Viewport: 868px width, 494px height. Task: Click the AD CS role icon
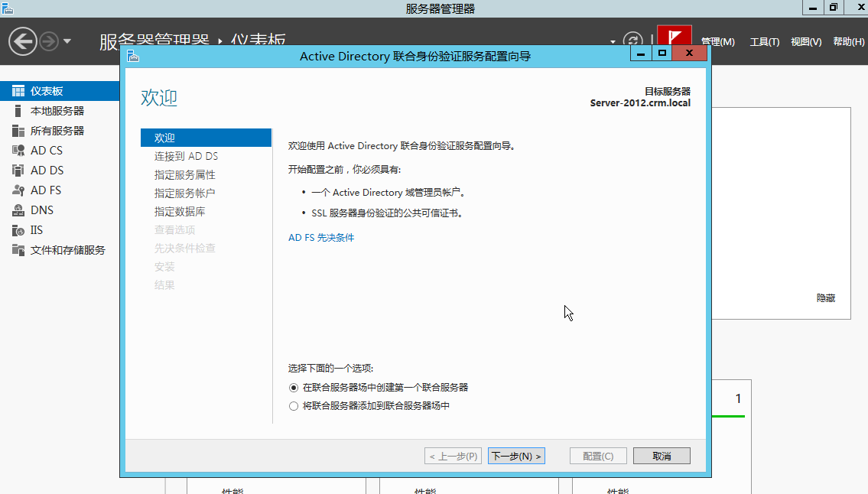(x=18, y=151)
